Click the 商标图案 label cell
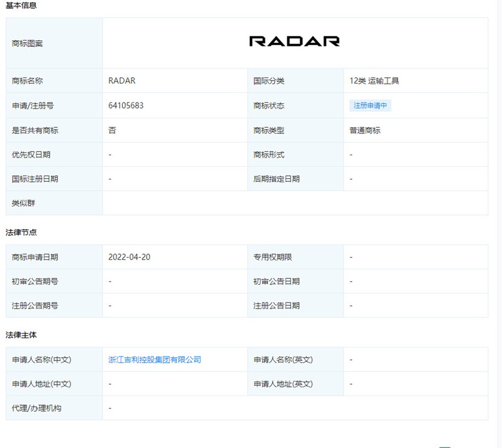 (x=54, y=43)
